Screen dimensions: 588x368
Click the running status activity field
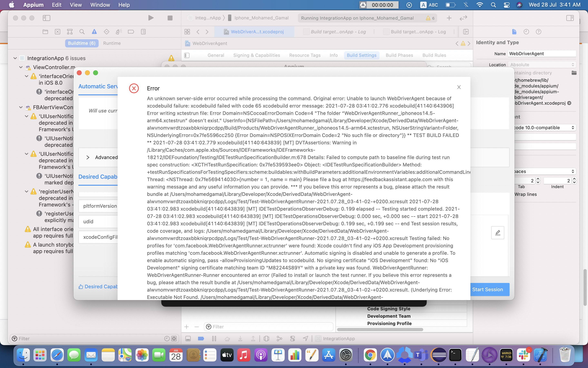pos(367,18)
